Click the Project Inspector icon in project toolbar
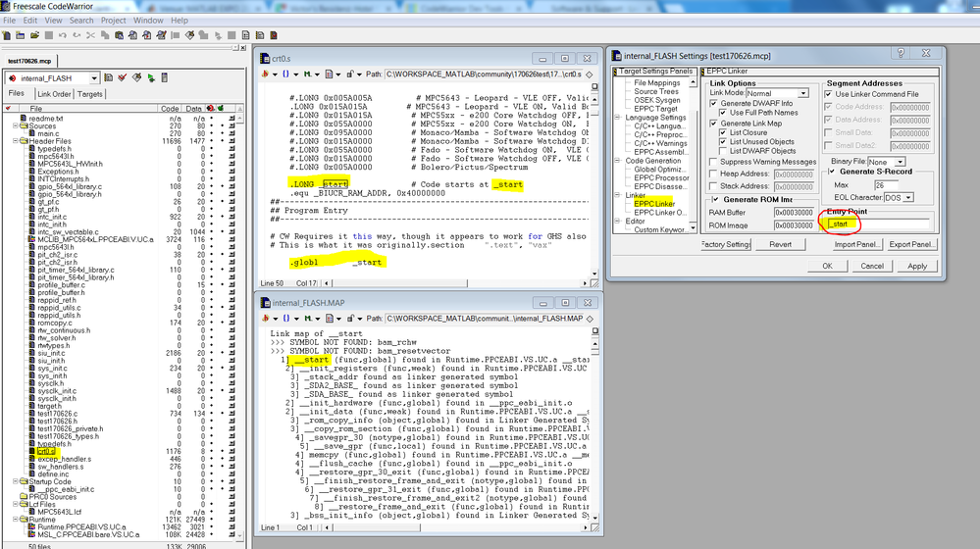The height and width of the screenshot is (549, 980). pos(165,78)
